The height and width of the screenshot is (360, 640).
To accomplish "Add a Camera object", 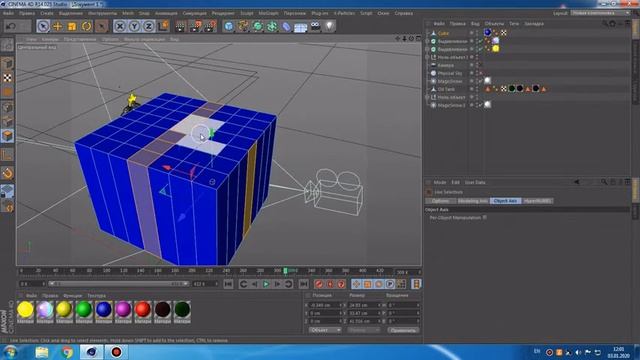I will pos(315,27).
